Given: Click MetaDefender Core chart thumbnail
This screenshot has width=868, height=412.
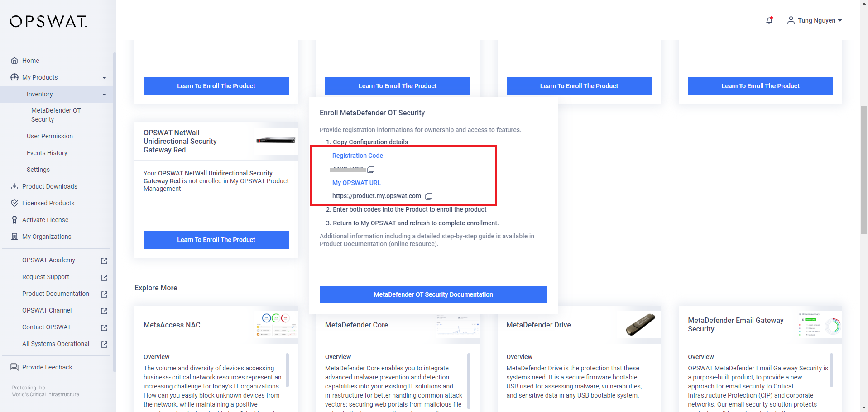Looking at the screenshot, I should click(457, 325).
